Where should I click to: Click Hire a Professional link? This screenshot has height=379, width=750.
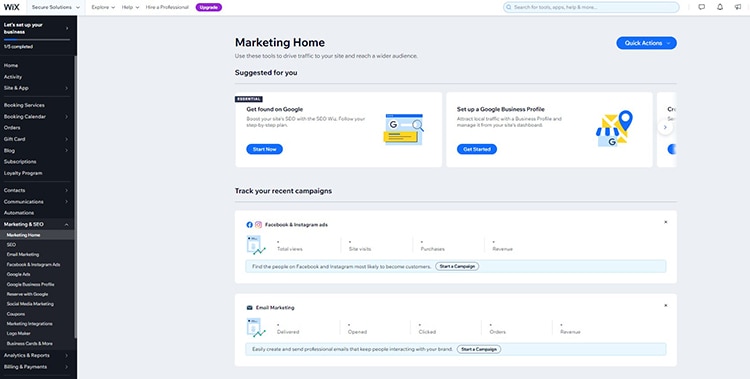tap(167, 8)
